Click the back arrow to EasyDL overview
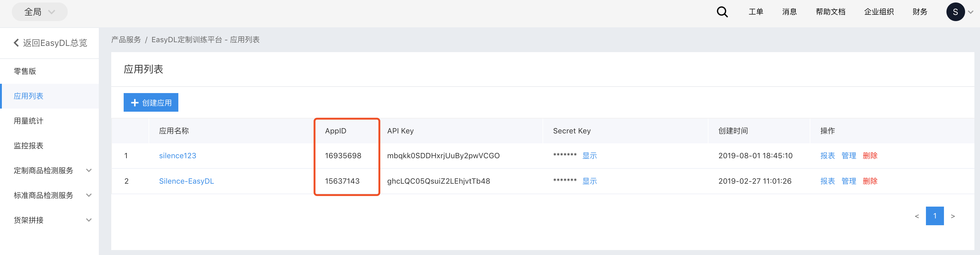The width and height of the screenshot is (980, 255). pyautogui.click(x=16, y=43)
